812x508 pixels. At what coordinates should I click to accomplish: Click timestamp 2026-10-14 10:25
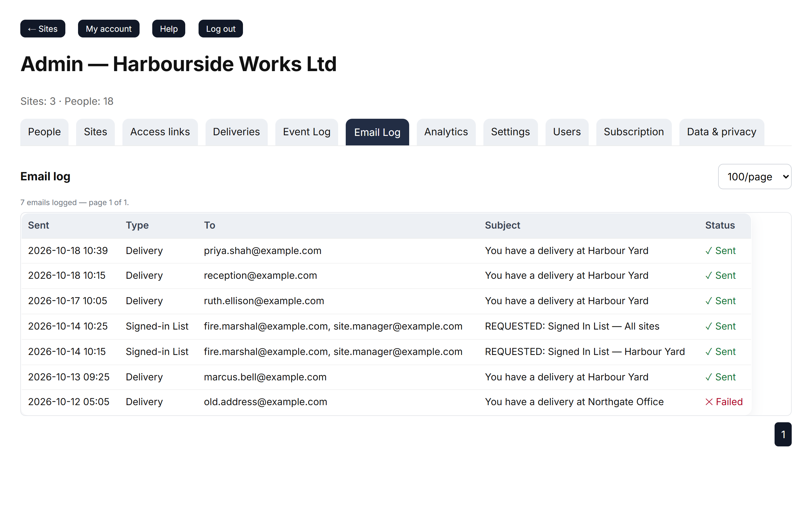click(68, 326)
